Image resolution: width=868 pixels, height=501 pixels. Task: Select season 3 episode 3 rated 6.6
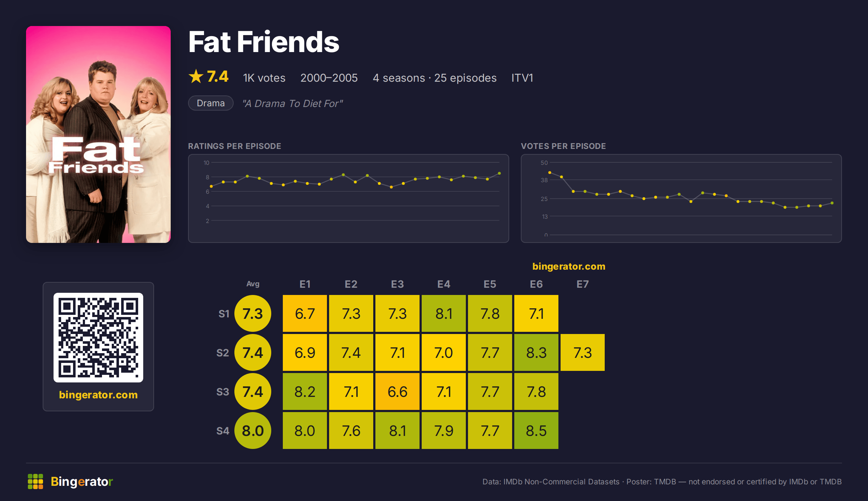coord(397,391)
